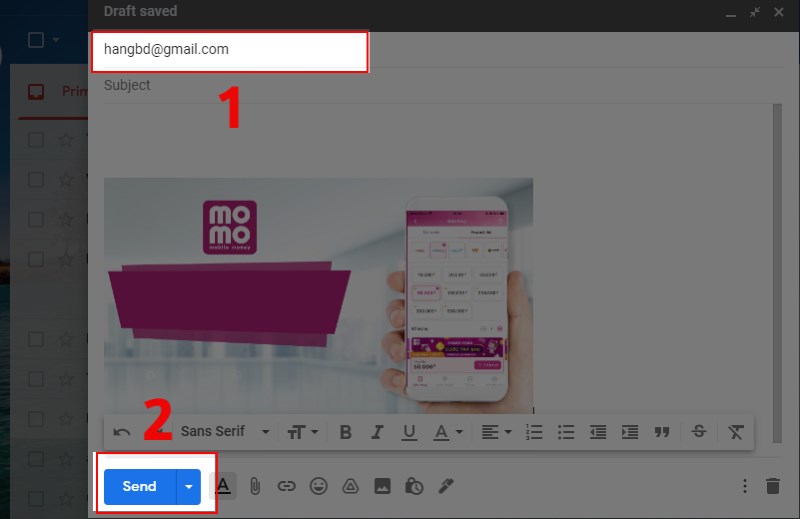This screenshot has width=800, height=519.
Task: Increase the indent level
Action: tap(630, 432)
